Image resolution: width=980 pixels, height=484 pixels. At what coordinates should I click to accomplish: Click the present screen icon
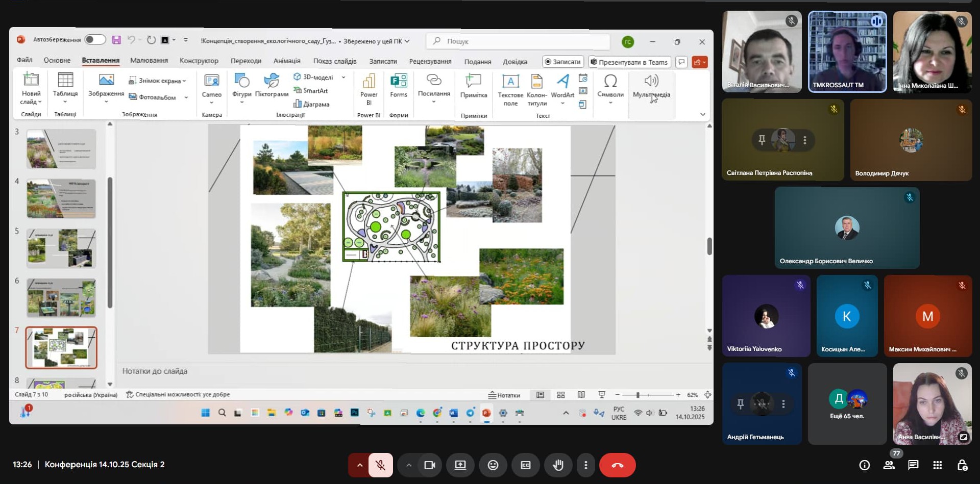point(460,465)
